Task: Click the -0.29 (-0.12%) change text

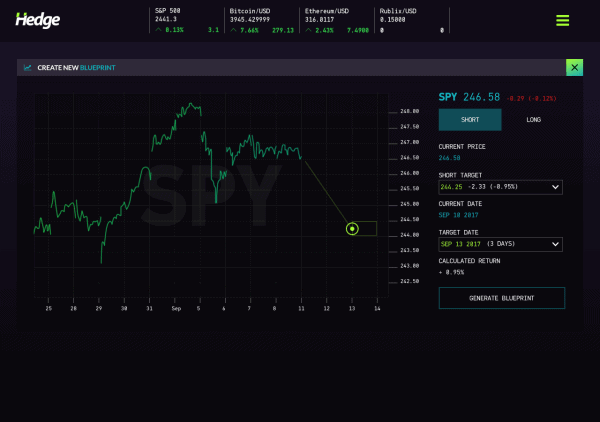Action: tap(531, 99)
